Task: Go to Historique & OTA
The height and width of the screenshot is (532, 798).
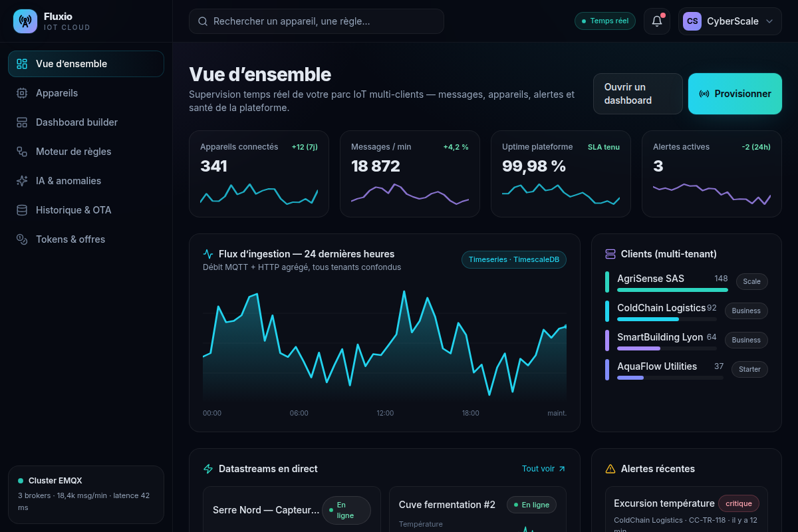Action: (x=86, y=210)
